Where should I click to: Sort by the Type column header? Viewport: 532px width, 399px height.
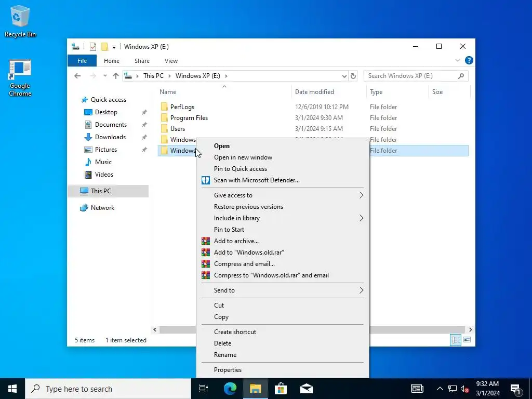(376, 92)
